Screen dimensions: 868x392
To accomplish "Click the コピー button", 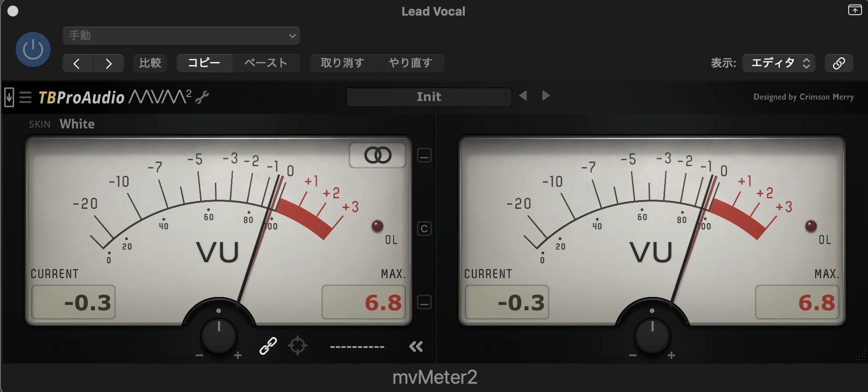I will (x=204, y=63).
